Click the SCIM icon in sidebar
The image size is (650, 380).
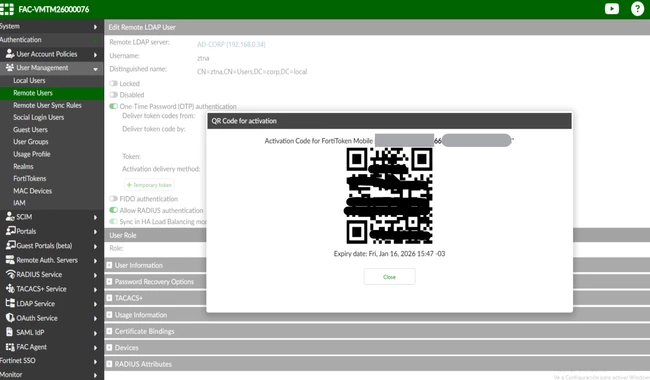click(10, 216)
